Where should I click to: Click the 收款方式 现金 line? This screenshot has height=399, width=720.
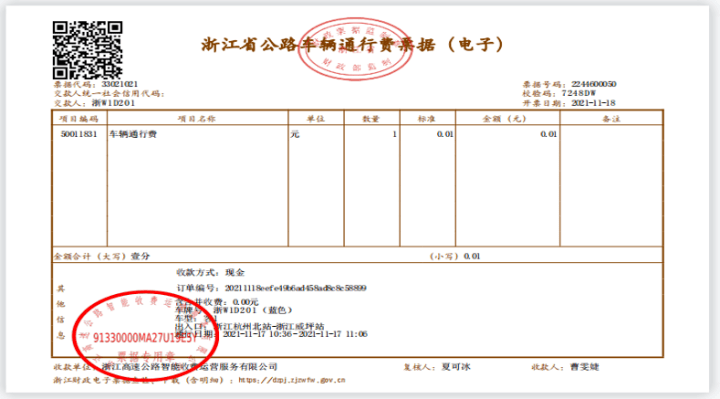(211, 272)
